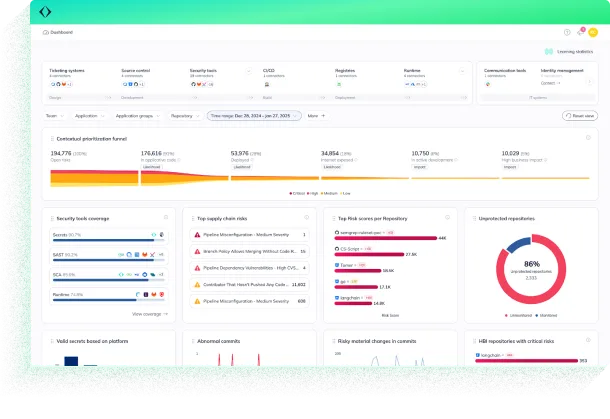Click the Learning statistics icon
The height and width of the screenshot is (419, 610).
pyautogui.click(x=549, y=51)
